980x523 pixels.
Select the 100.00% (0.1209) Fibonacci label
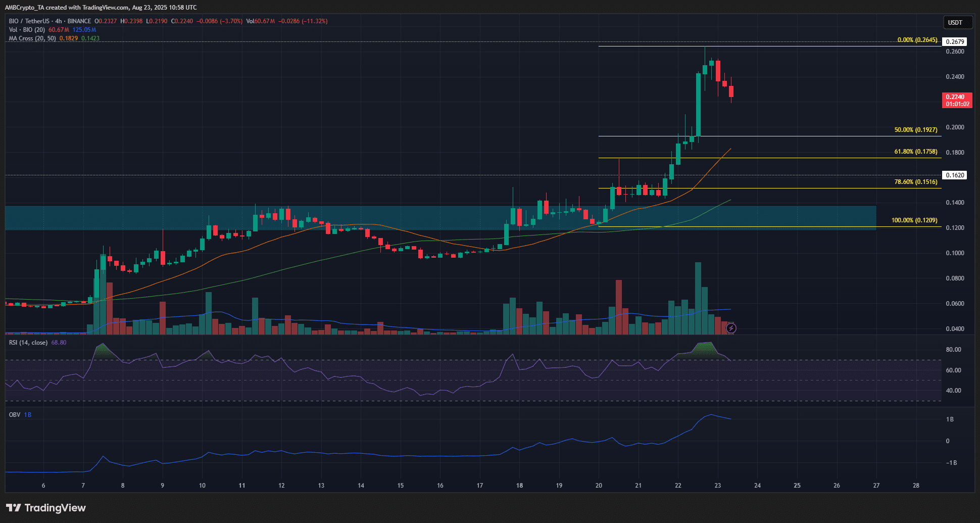(x=914, y=220)
